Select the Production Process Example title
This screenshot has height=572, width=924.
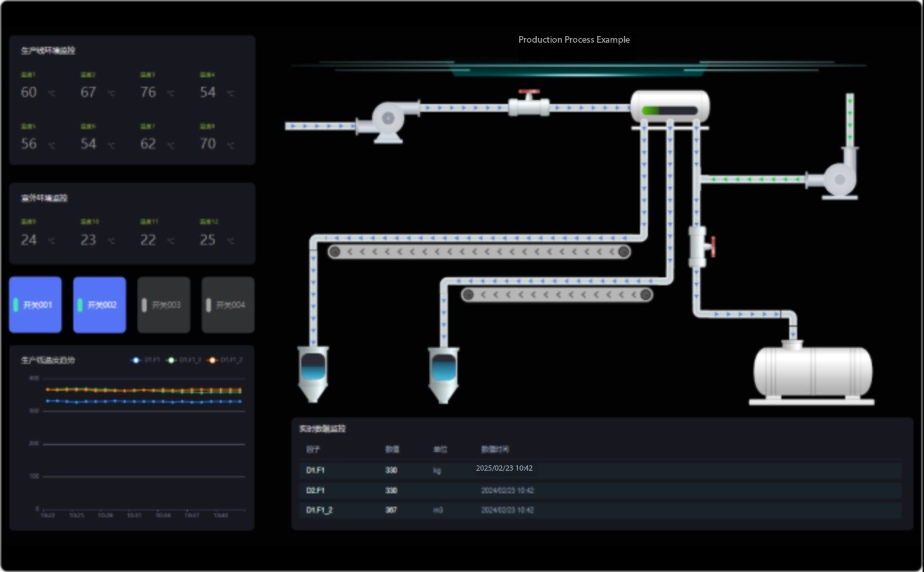pos(574,39)
